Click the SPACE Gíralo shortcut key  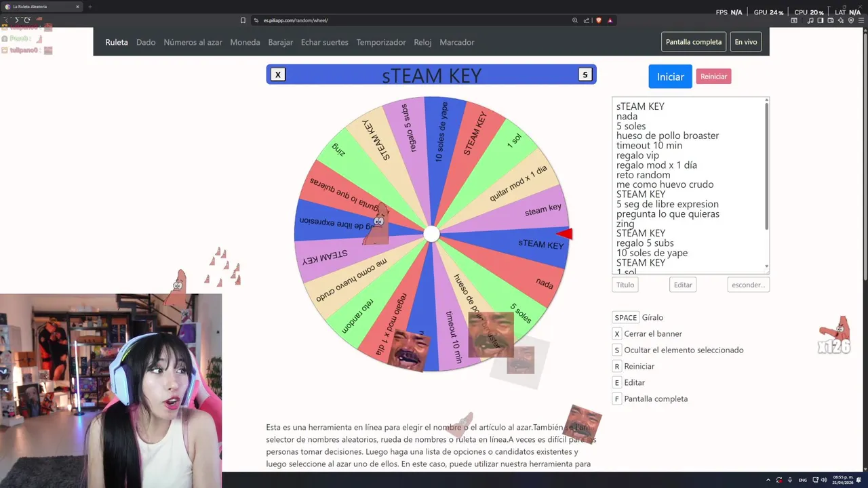[625, 317]
